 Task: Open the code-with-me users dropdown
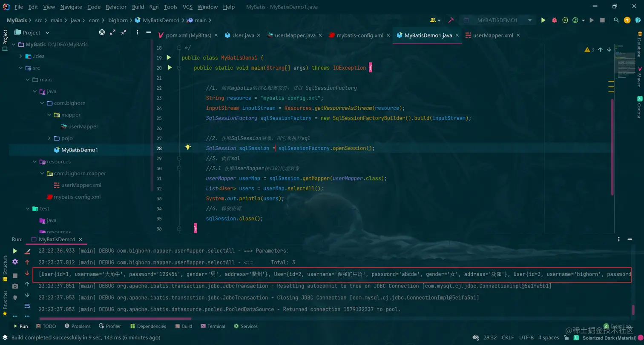(x=435, y=20)
